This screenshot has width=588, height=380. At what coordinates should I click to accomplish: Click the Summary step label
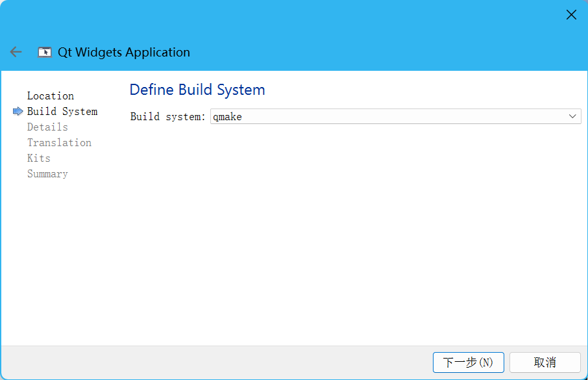pos(47,174)
